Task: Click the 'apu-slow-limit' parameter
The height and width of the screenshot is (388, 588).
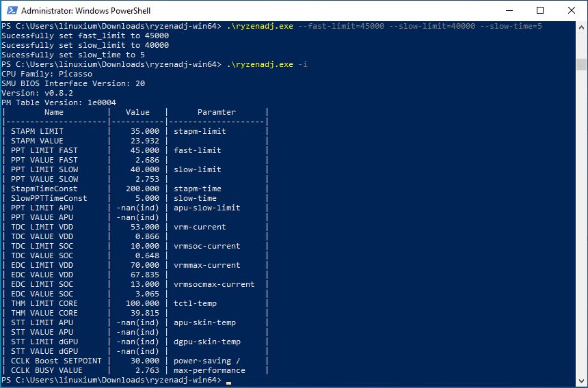Action: tap(207, 208)
